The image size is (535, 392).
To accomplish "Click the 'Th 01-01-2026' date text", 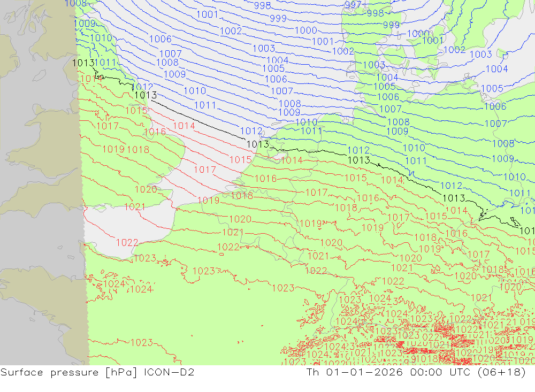I will pos(355,372).
